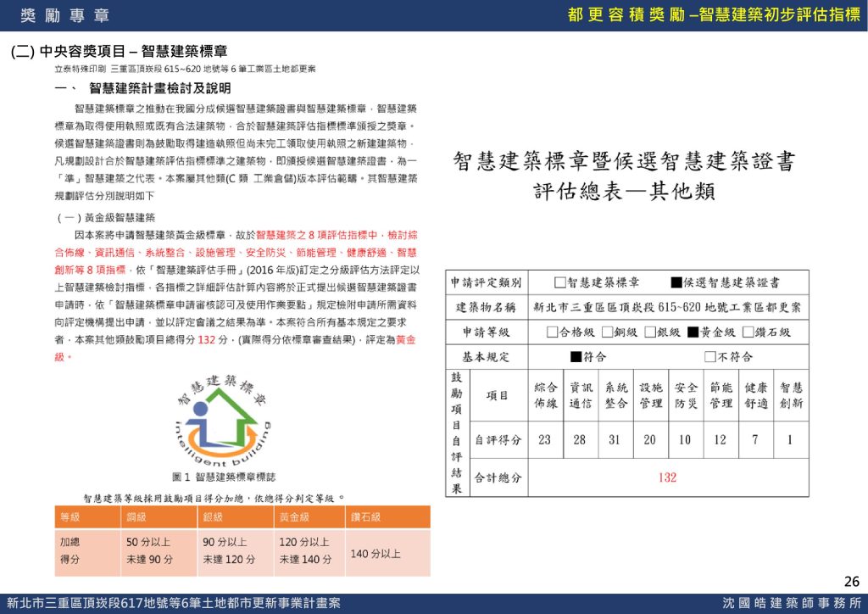Image resolution: width=868 pixels, height=614 pixels.
Task: Click vertical label 鼓勵項目自評結果
Action: pos(457,433)
